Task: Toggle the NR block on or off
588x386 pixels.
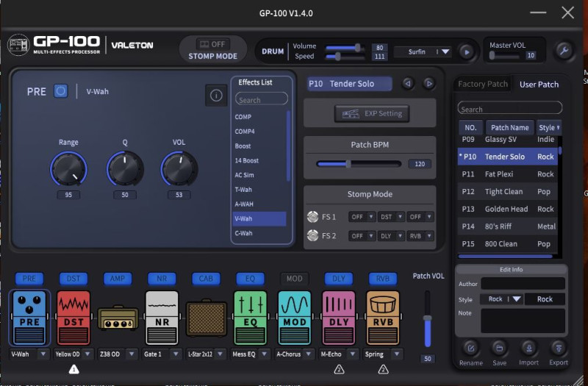Action: (162, 279)
